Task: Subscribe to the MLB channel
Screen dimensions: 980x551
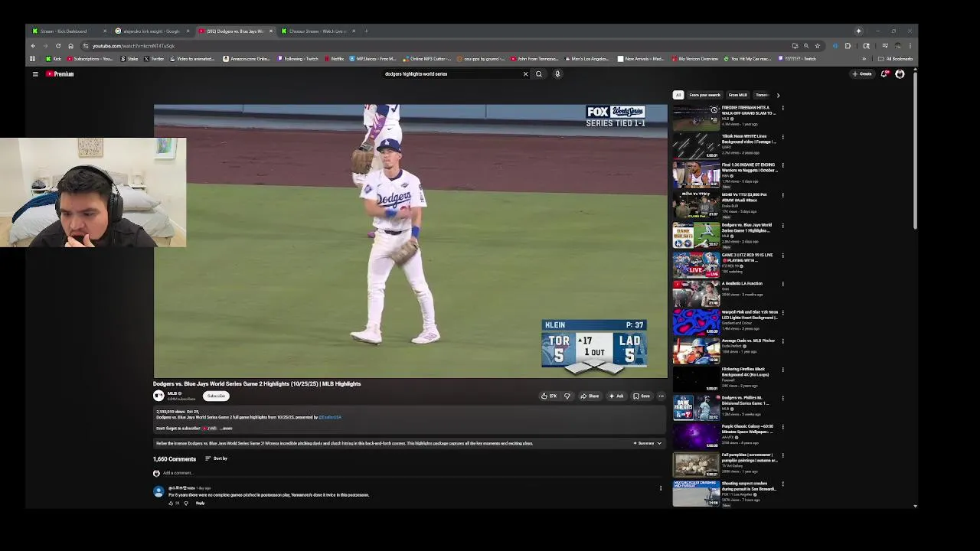Action: [217, 396]
